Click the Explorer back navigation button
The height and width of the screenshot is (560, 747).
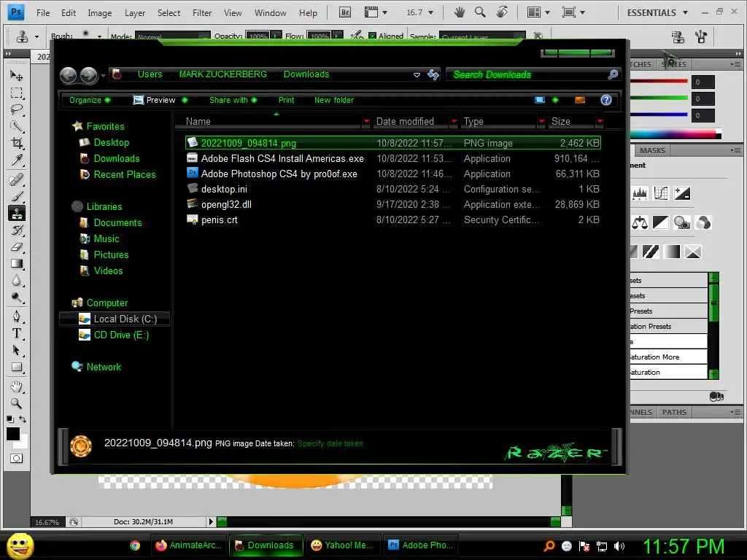(x=68, y=75)
